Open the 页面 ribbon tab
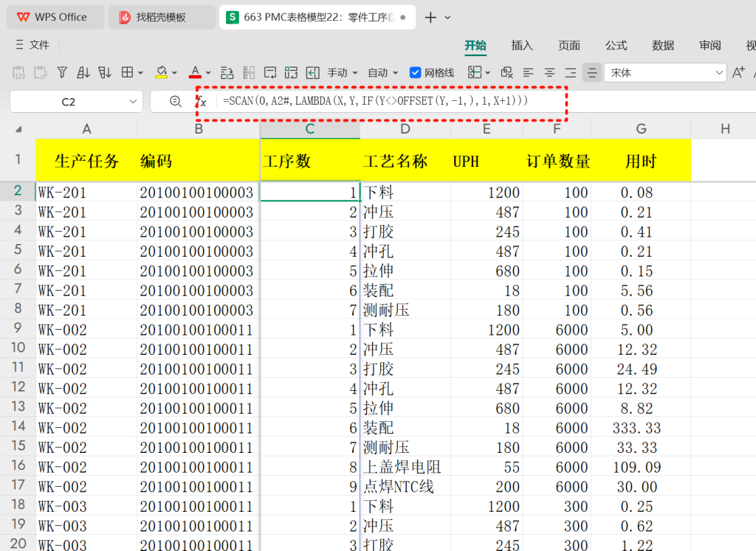The width and height of the screenshot is (756, 551). tap(569, 45)
